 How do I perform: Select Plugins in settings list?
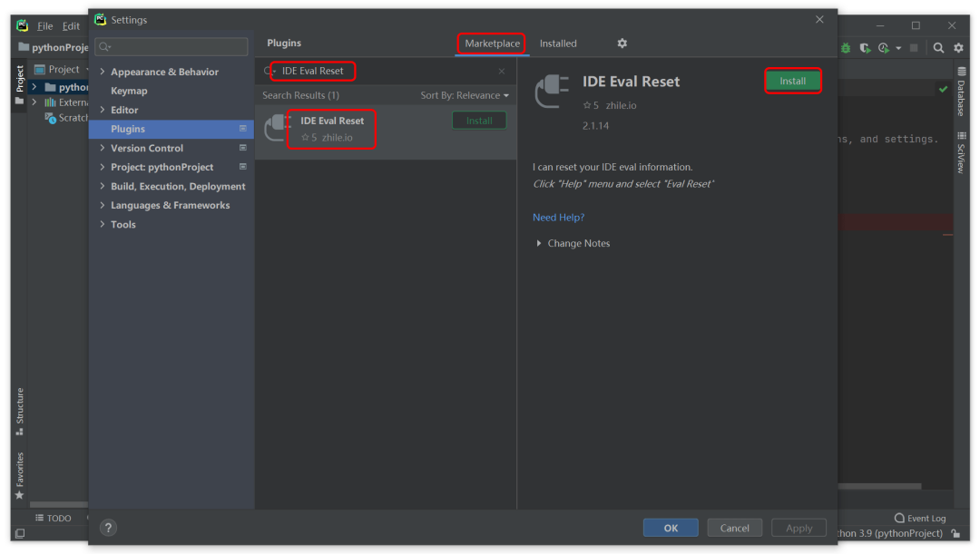(x=171, y=129)
